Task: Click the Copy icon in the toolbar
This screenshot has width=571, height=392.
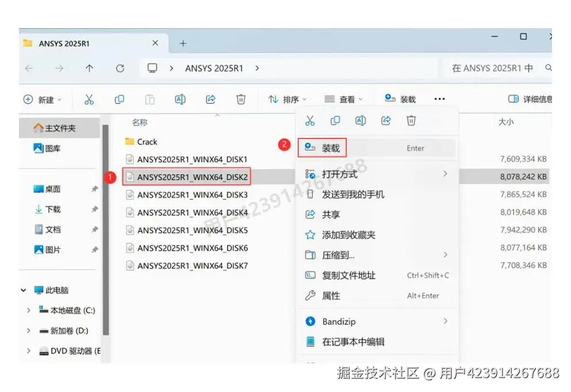Action: [119, 99]
